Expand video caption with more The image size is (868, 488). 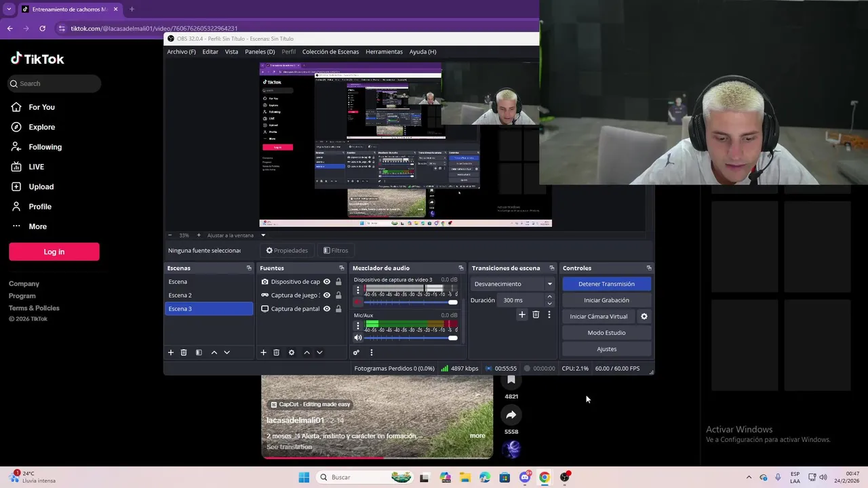477,436
